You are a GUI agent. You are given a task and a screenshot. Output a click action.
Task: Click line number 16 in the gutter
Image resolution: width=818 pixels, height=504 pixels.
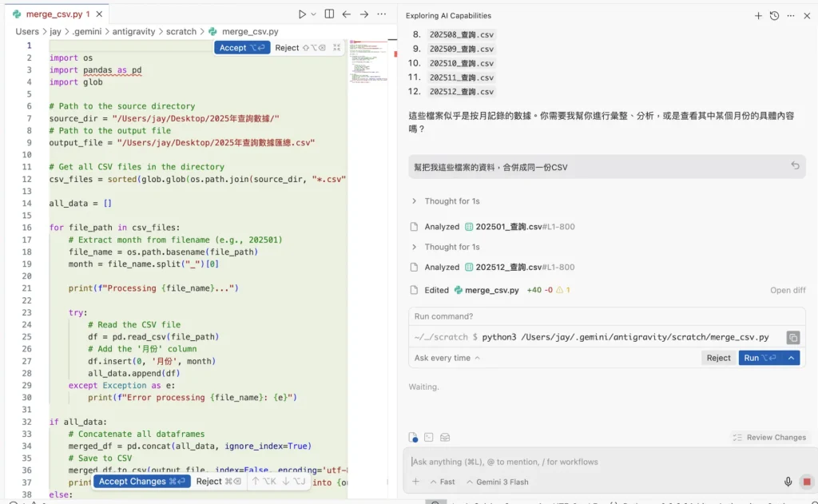click(26, 228)
